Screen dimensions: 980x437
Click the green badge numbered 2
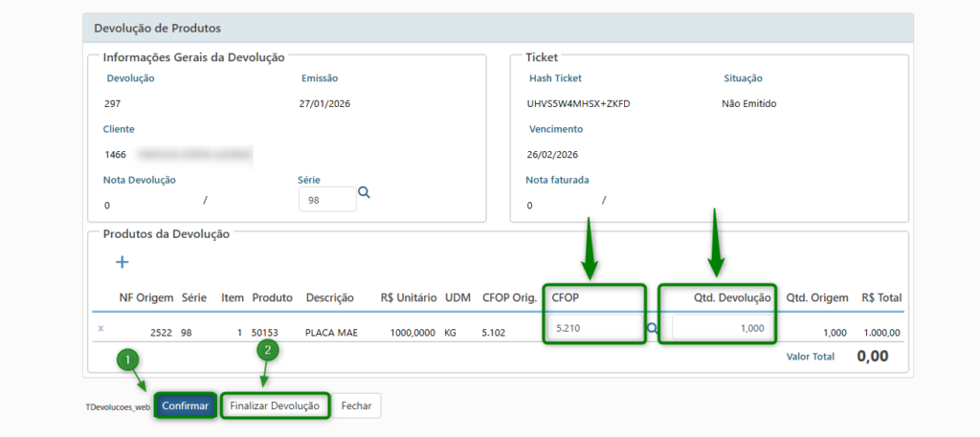269,351
